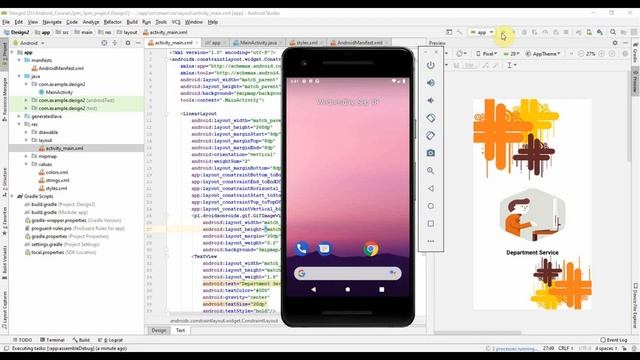Click emulator zoom magnifier icon
Image resolution: width=640 pixels, height=360 pixels.
coord(431,171)
